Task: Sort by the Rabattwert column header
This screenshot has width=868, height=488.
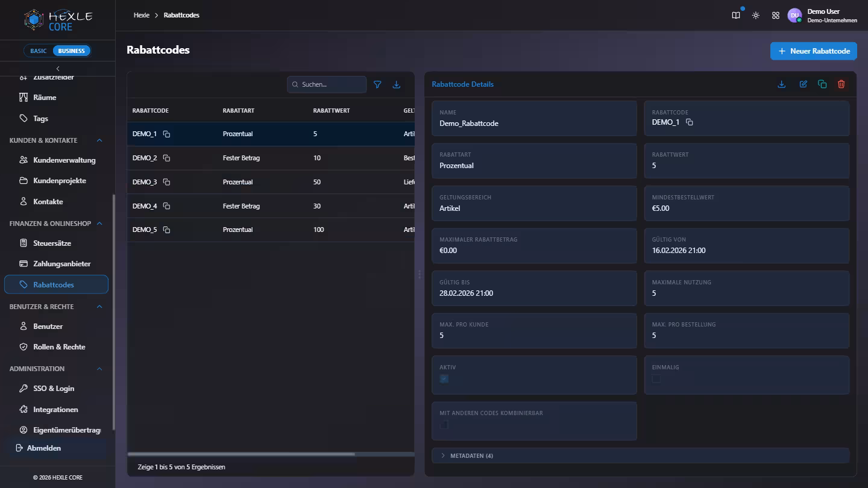Action: (x=332, y=111)
